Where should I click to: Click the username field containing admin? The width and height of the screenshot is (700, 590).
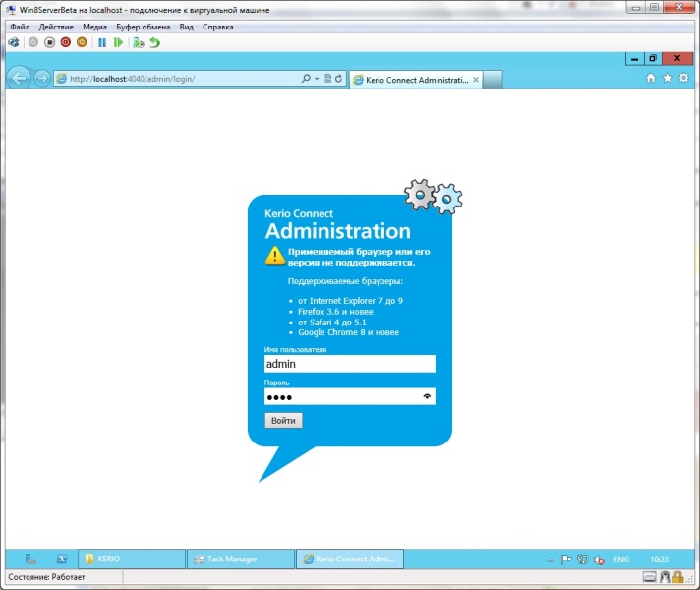[x=349, y=364]
